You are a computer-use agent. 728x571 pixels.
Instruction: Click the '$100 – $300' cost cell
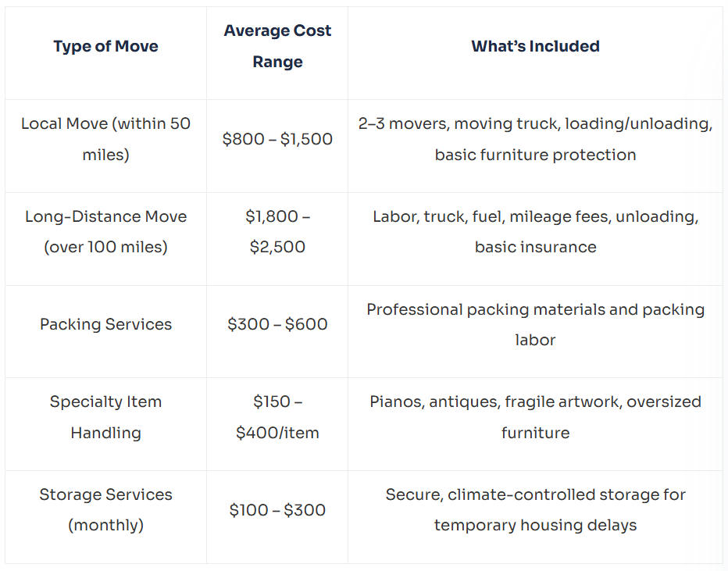point(277,517)
